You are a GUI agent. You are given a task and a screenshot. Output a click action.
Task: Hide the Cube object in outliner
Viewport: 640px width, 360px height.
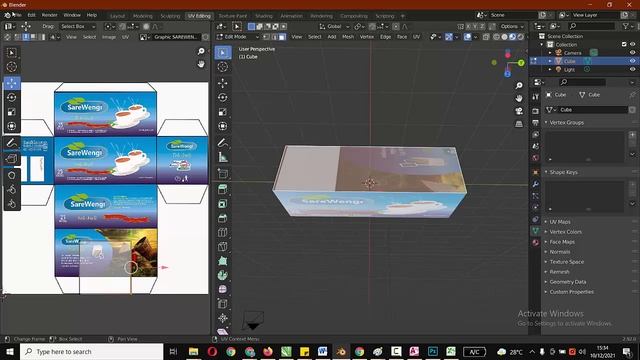click(632, 61)
